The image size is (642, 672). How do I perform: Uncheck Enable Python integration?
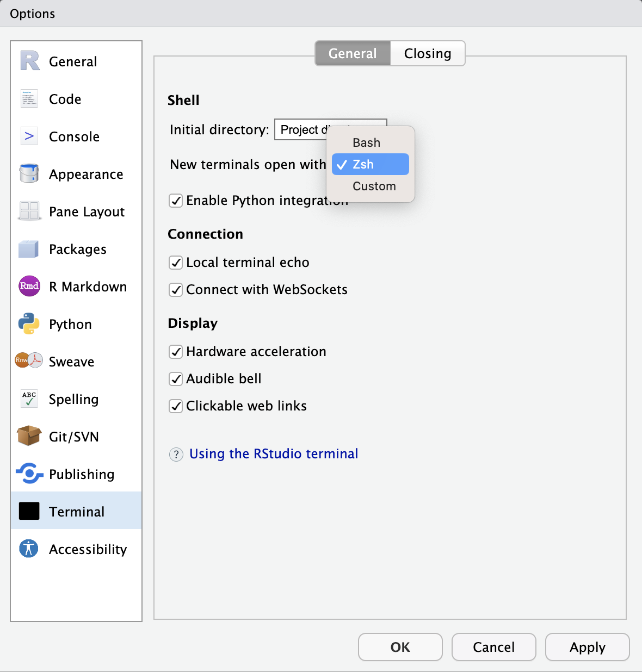point(175,201)
